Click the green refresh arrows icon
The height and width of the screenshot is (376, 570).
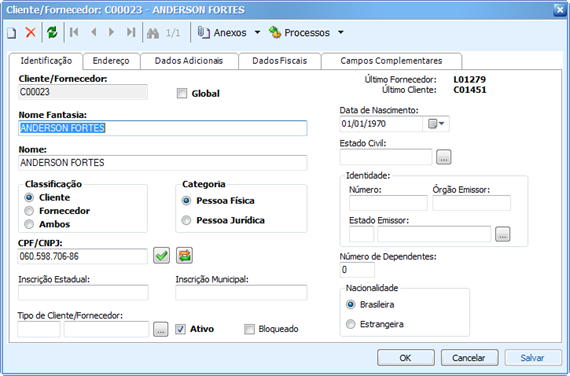click(52, 32)
